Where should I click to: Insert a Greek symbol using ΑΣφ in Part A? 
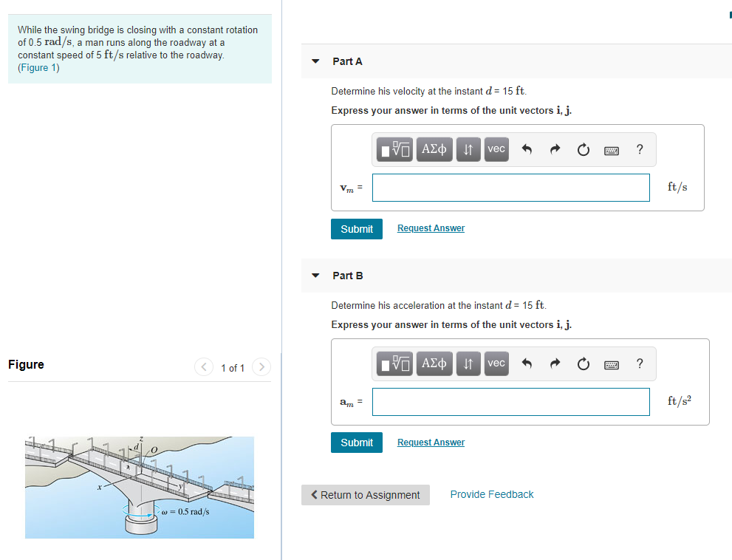[434, 149]
